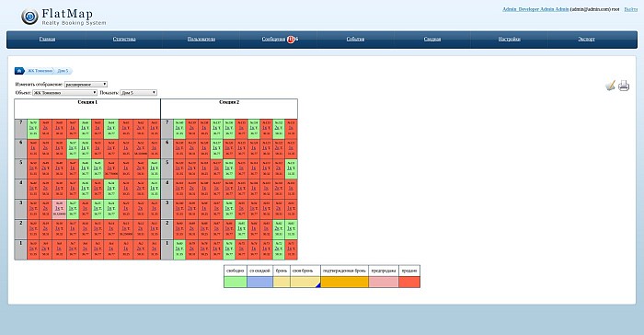Click the home icon in breadcrumb
Screen dimensions: 644x335
19,71
